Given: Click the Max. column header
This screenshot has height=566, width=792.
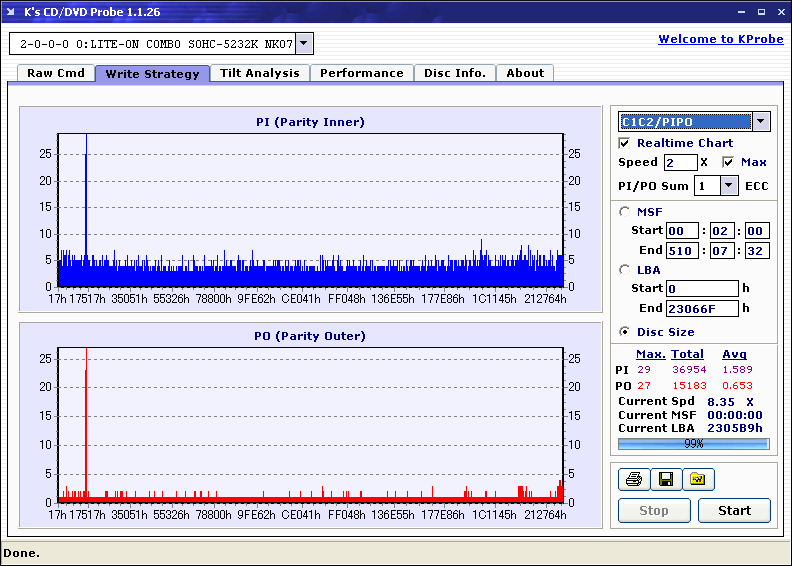Looking at the screenshot, I should point(651,354).
